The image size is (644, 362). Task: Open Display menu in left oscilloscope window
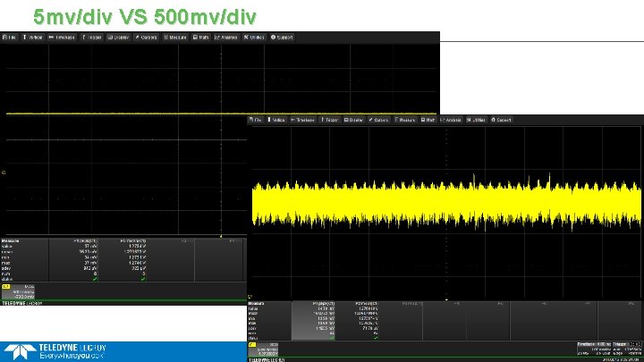point(118,38)
